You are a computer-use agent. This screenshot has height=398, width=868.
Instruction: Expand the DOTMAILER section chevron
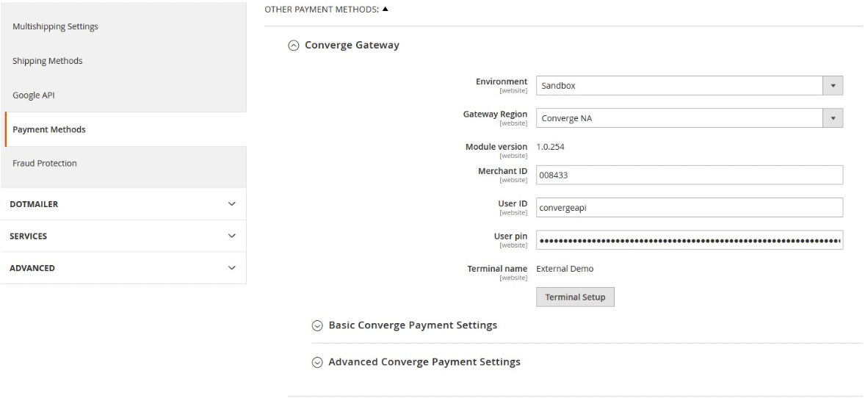coord(232,203)
